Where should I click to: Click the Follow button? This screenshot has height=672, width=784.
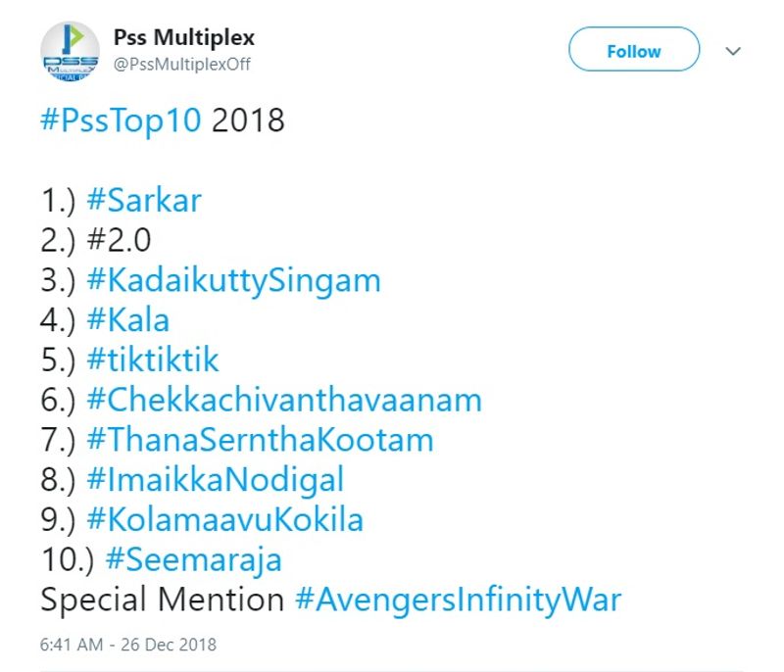point(634,50)
